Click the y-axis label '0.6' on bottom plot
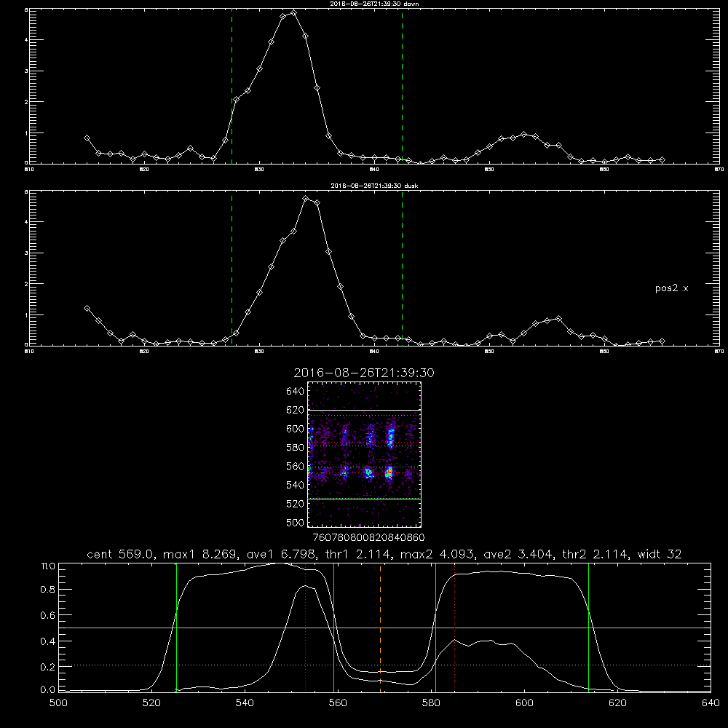Image resolution: width=728 pixels, height=728 pixels. pos(48,615)
